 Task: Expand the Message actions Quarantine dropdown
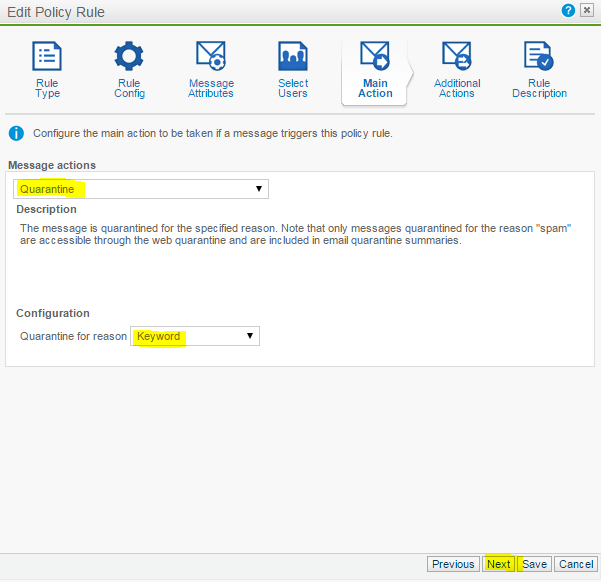[x=141, y=189]
